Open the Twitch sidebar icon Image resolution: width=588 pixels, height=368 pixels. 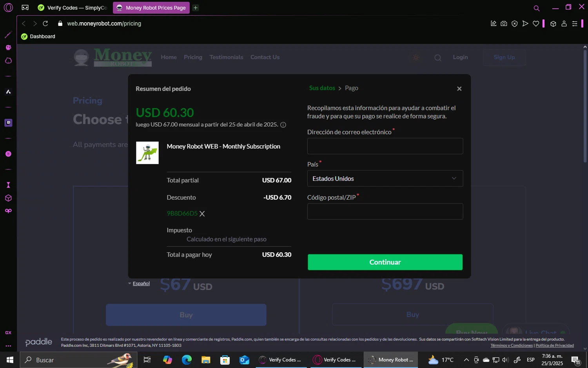(8, 123)
